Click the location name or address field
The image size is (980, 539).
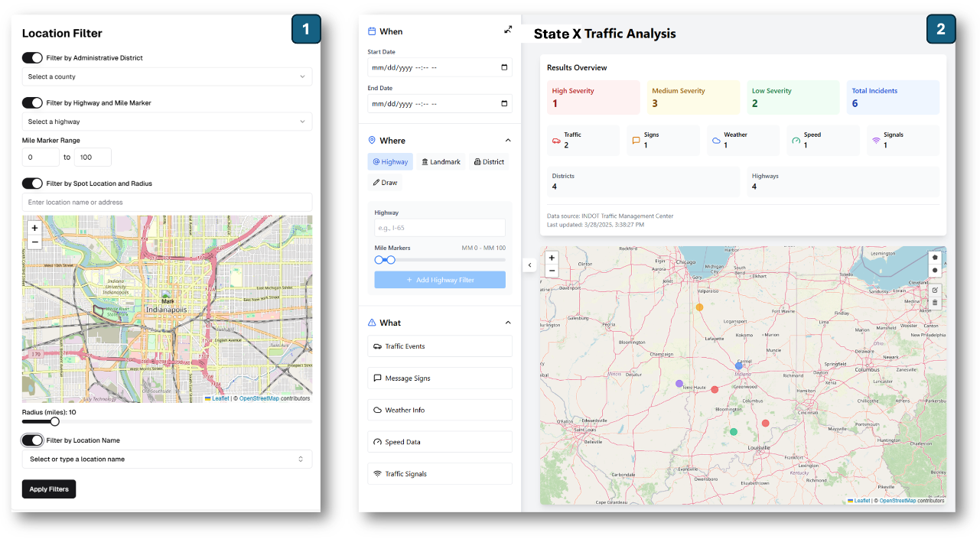click(167, 203)
